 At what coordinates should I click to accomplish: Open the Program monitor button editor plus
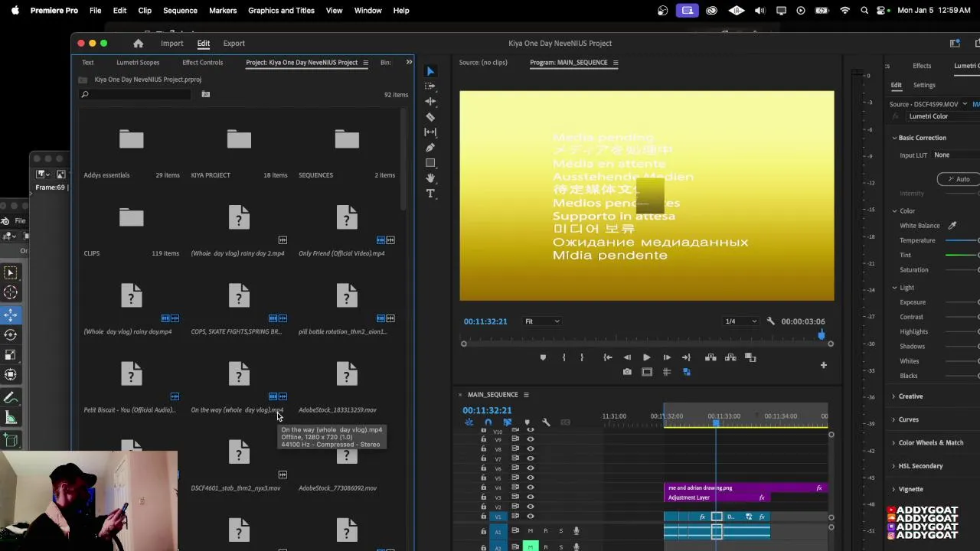[824, 366]
